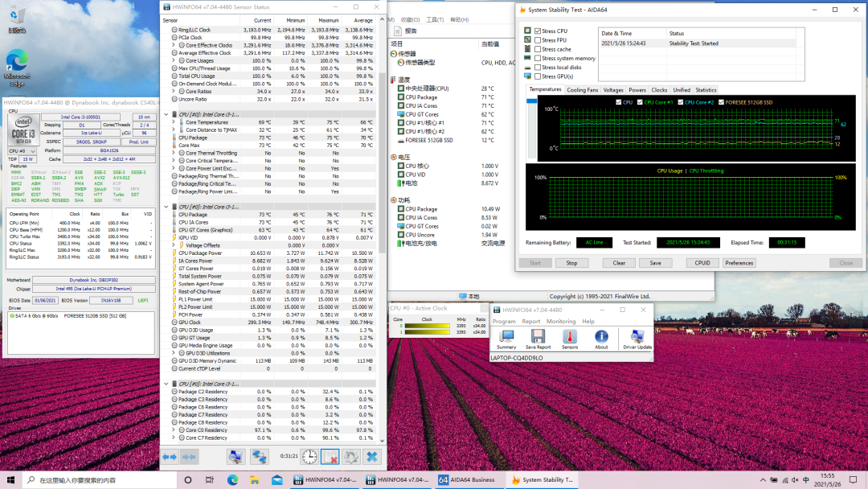Click the Preferences button in AIDA64
Image resolution: width=868 pixels, height=489 pixels.
coord(739,263)
